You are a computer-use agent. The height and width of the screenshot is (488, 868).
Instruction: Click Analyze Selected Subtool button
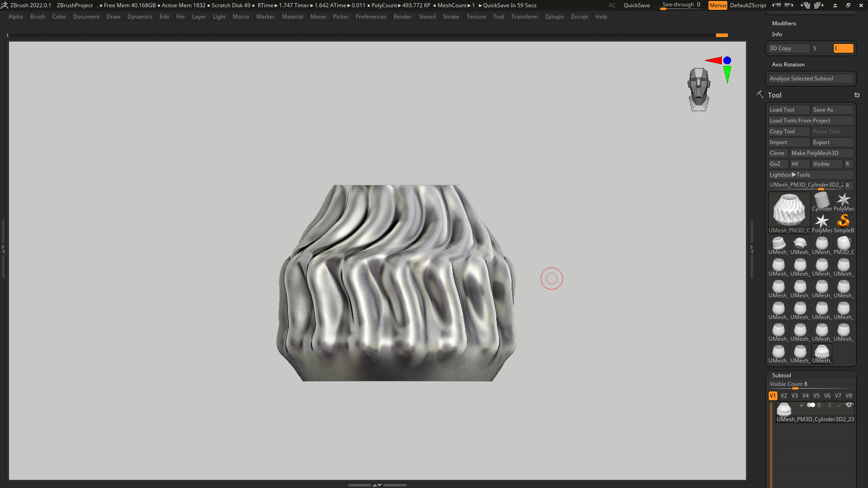pyautogui.click(x=811, y=79)
